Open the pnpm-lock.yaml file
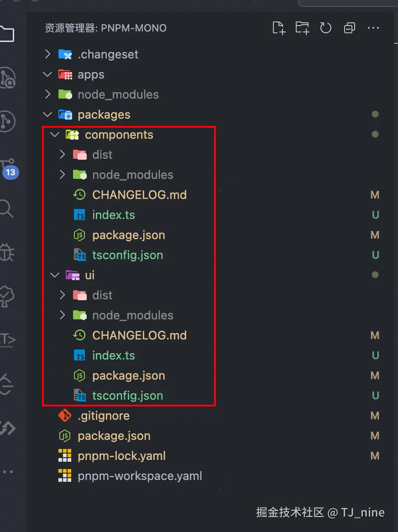398x532 pixels. (121, 456)
